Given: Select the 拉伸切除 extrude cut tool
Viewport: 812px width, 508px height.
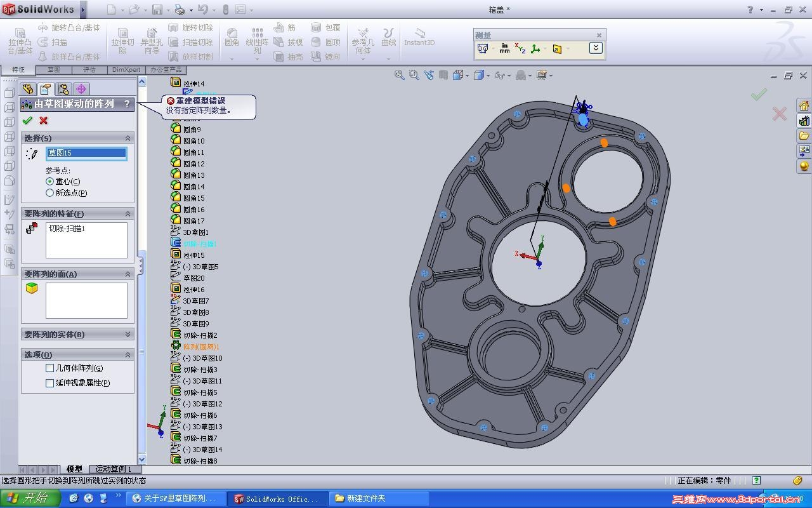Looking at the screenshot, I should [x=123, y=41].
